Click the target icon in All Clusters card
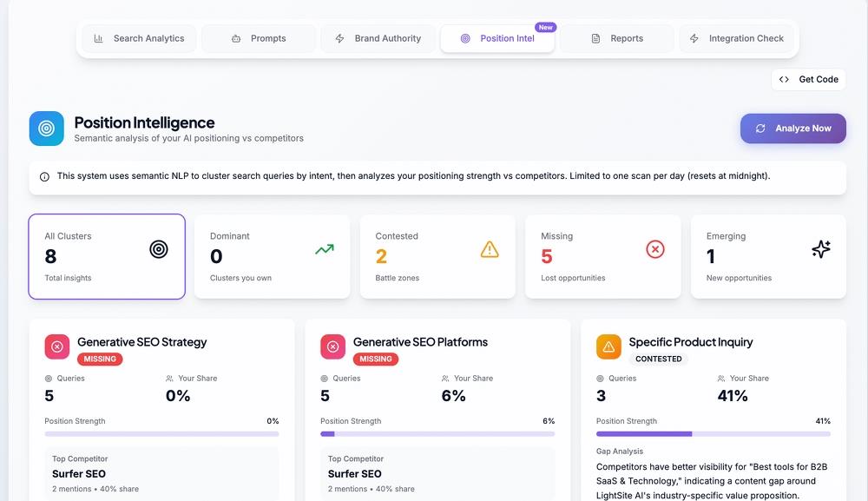The height and width of the screenshot is (501, 868). pyautogui.click(x=158, y=249)
